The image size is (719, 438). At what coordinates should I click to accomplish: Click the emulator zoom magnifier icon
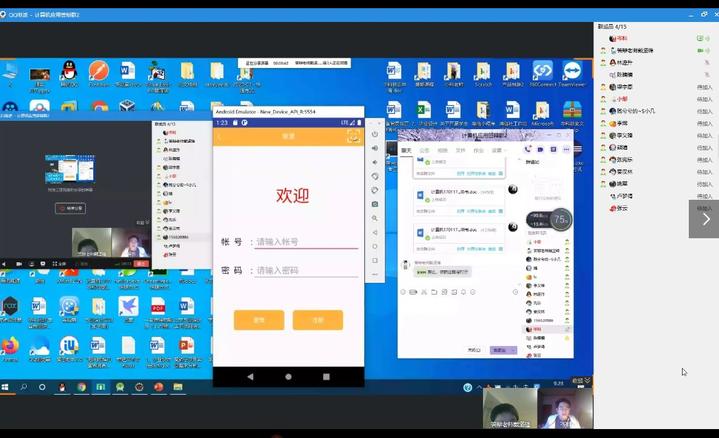coord(375,218)
